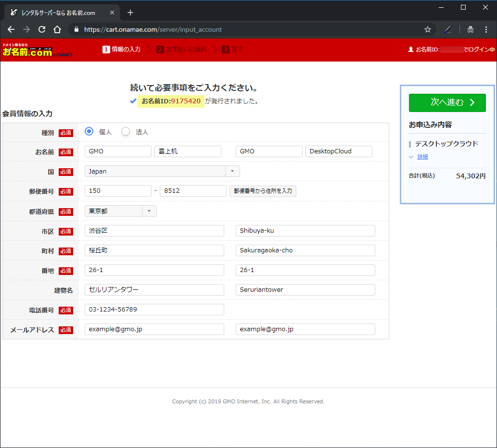This screenshot has width=497, height=448.
Task: Click the Seruriantower field
Action: pos(306,290)
